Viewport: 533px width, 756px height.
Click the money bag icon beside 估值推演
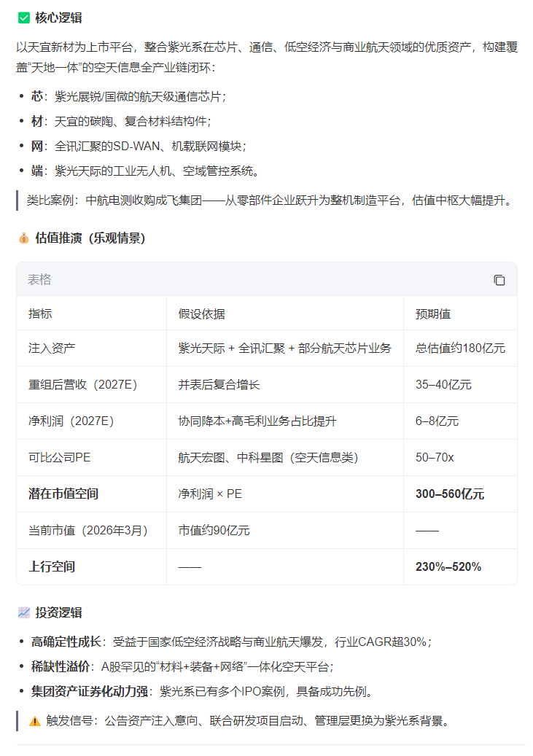(23, 238)
